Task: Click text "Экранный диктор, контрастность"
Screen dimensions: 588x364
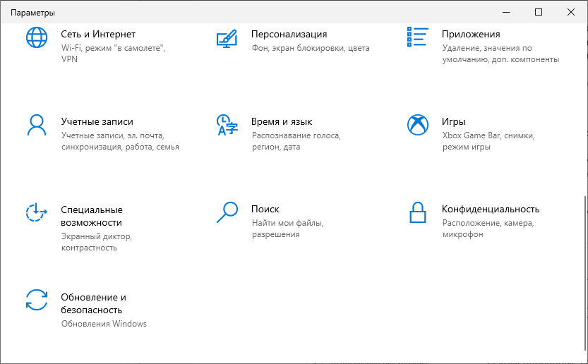Action: coord(97,242)
